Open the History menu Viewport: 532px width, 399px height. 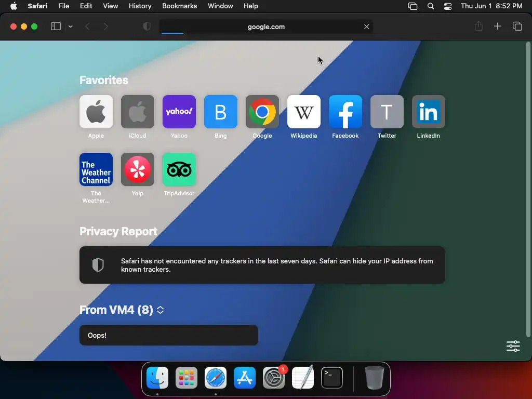140,6
